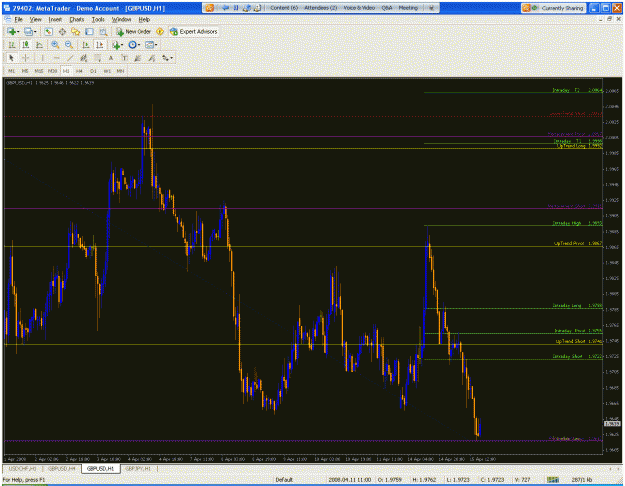Switch to M1 timeframe

[11, 71]
